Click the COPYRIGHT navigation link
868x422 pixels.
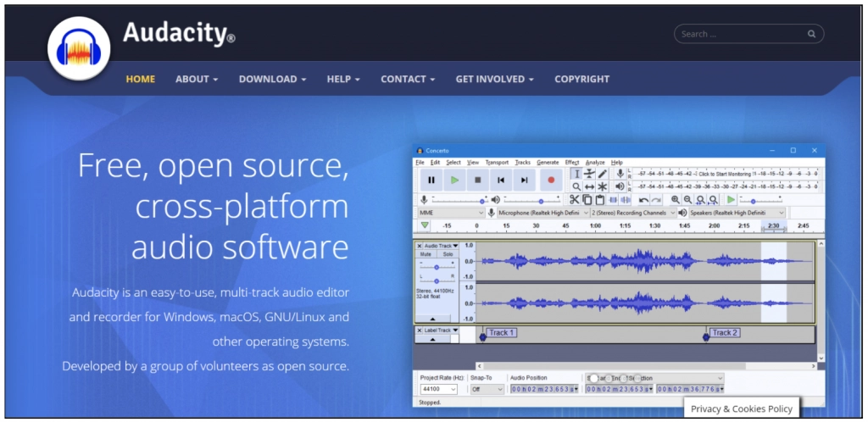click(x=581, y=79)
